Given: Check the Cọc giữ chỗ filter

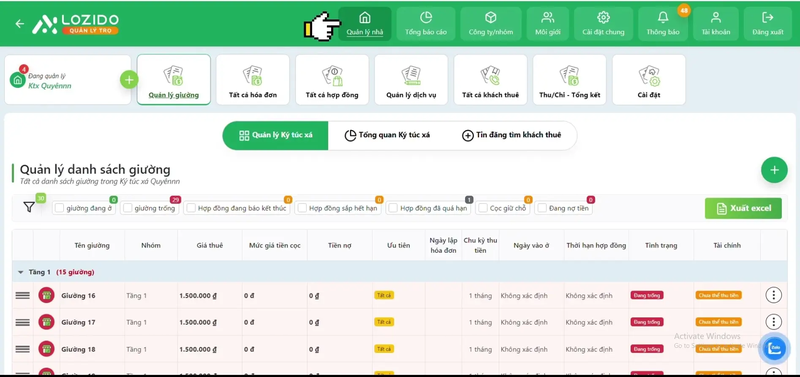Looking at the screenshot, I should pos(483,208).
